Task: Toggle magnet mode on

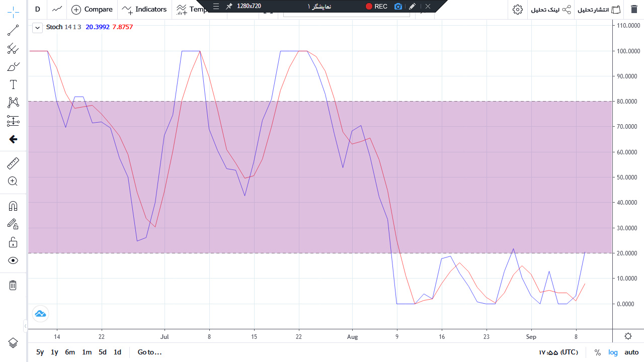Action: coord(13,206)
